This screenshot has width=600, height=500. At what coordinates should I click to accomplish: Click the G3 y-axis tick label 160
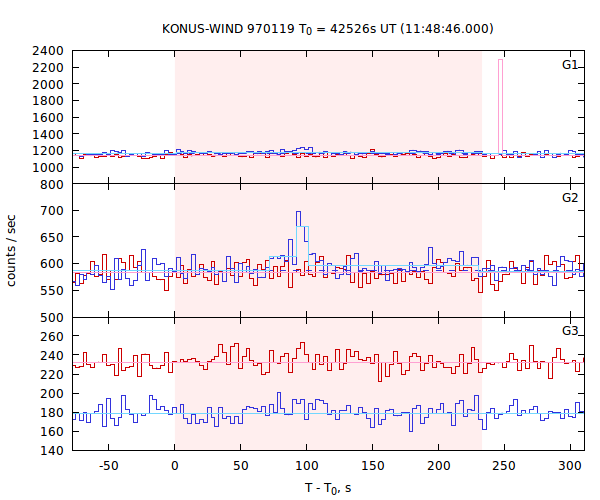click(x=52, y=431)
